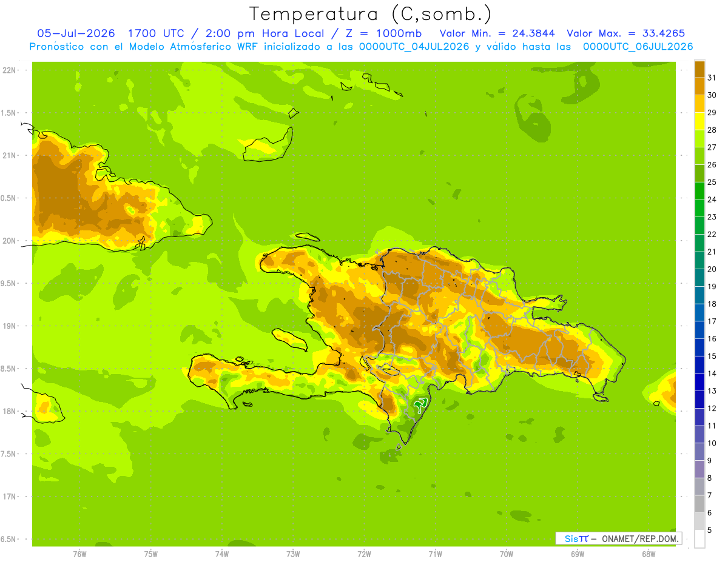This screenshot has width=728, height=562.
Task: Click the "18N" latitude label
Action: pyautogui.click(x=9, y=411)
